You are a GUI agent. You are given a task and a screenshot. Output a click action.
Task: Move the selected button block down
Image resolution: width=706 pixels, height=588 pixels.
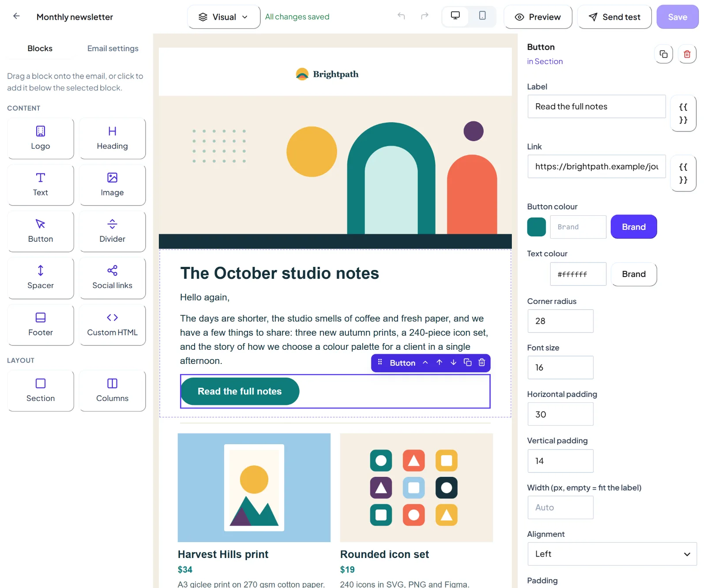click(x=454, y=363)
